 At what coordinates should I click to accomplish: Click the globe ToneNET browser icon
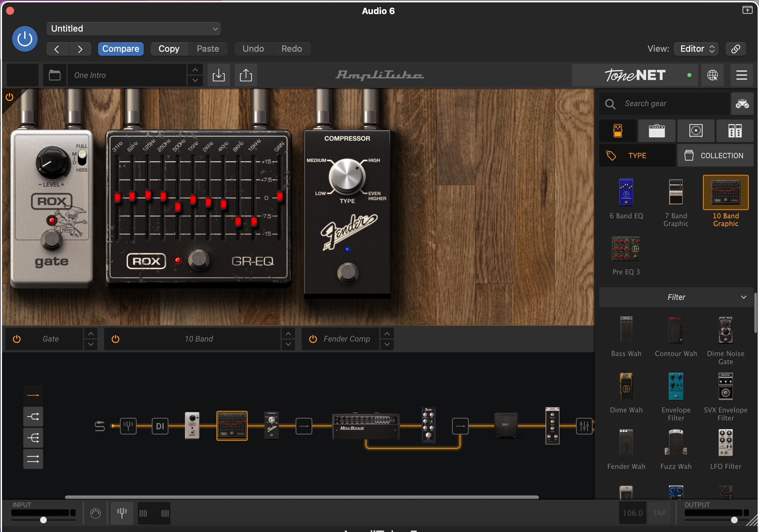[712, 75]
